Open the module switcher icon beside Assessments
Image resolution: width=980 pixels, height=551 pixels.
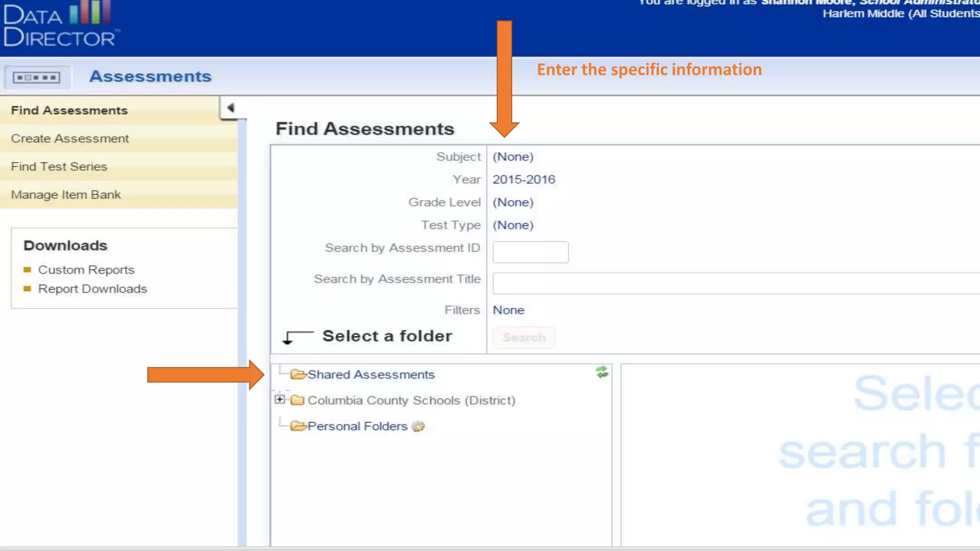(36, 77)
